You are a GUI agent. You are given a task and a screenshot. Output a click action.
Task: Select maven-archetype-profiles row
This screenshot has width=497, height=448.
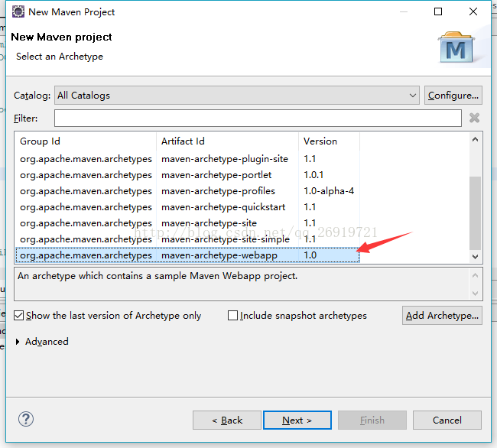coord(187,191)
